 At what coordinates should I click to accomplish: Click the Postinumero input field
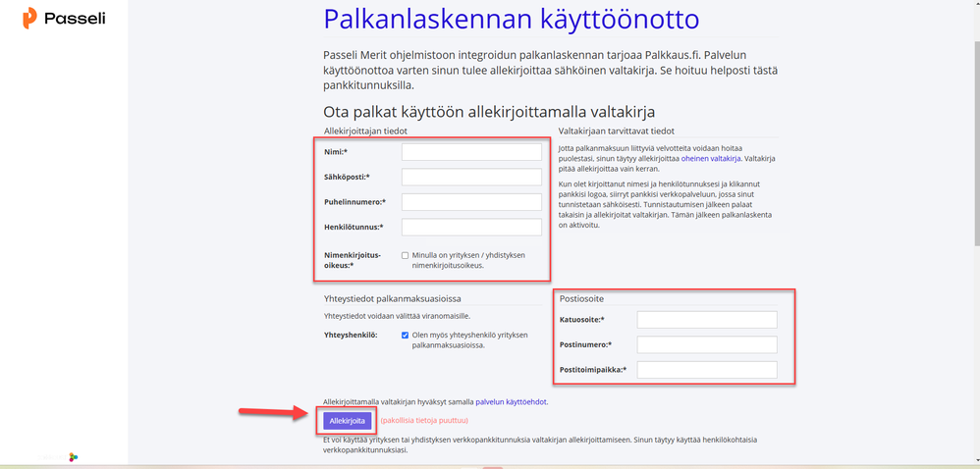pos(707,344)
